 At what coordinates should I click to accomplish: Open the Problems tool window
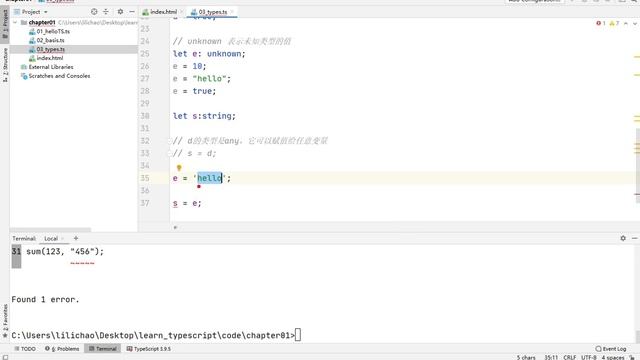tap(62, 349)
